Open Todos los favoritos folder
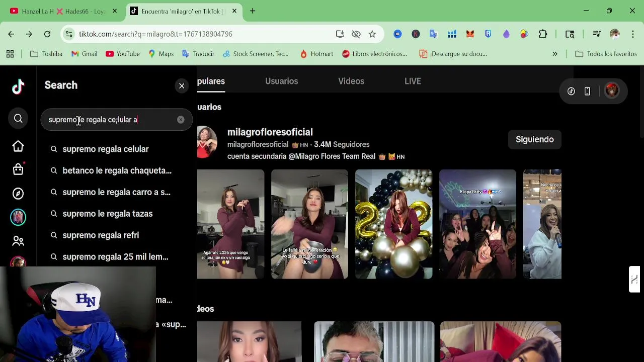 click(x=606, y=54)
